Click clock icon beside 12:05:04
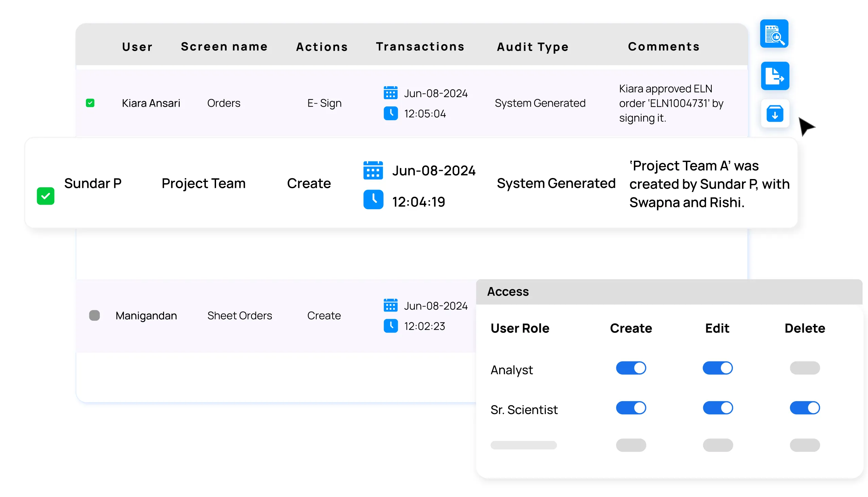This screenshot has height=497, width=868. tap(390, 113)
